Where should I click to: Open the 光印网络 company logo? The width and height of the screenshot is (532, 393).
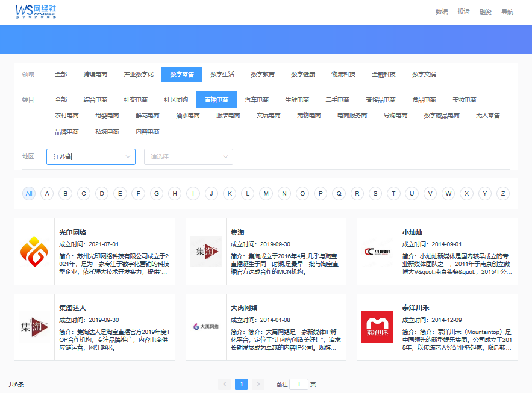click(35, 252)
